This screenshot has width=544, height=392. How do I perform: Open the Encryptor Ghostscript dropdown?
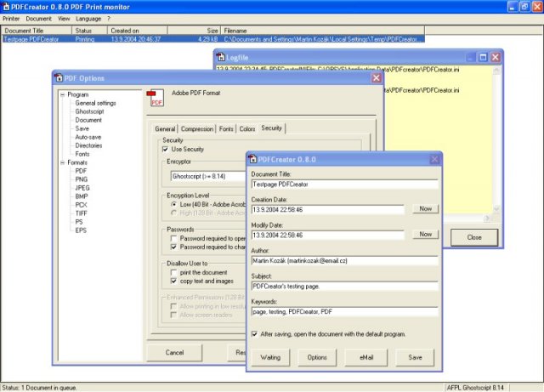(x=208, y=176)
